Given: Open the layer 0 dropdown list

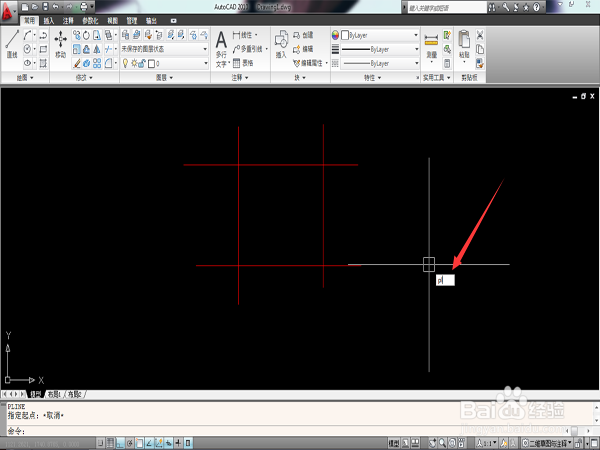Looking at the screenshot, I should click(165, 63).
